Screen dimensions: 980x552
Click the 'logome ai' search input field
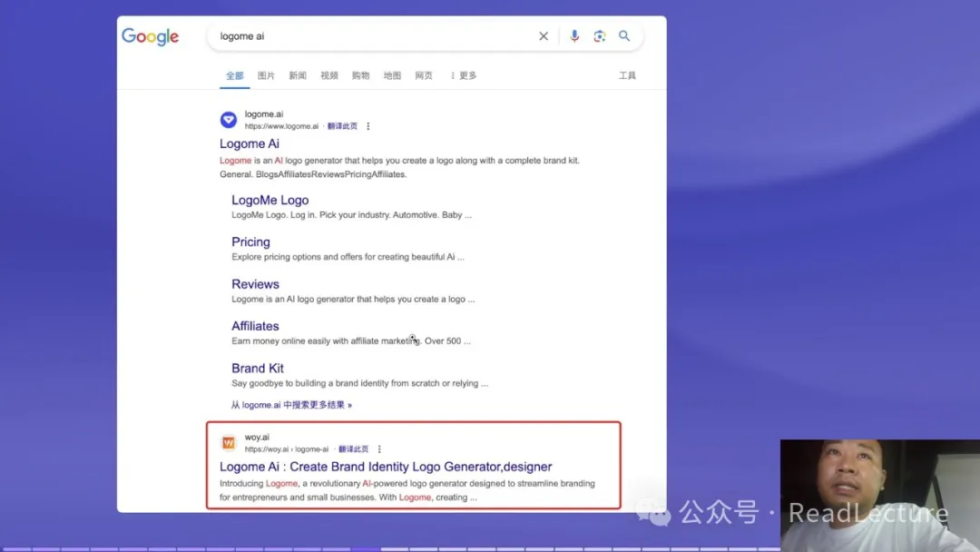(372, 36)
